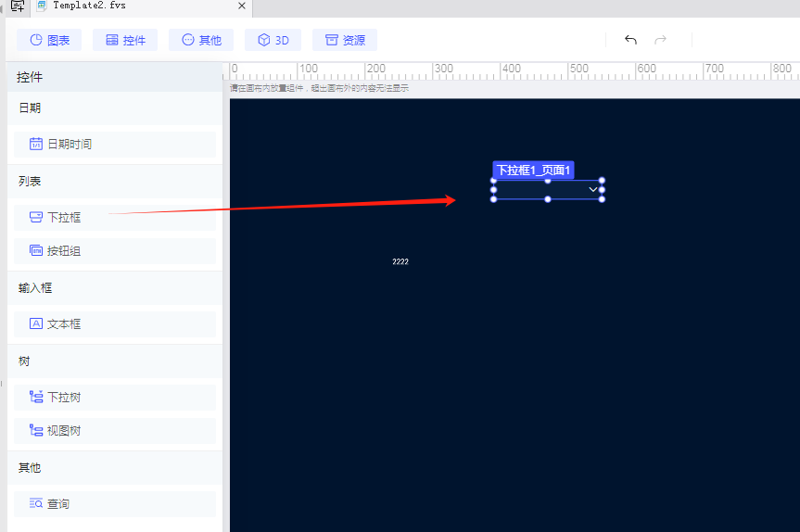The height and width of the screenshot is (532, 800).
Task: Click the 控件 panel title
Action: click(x=30, y=78)
